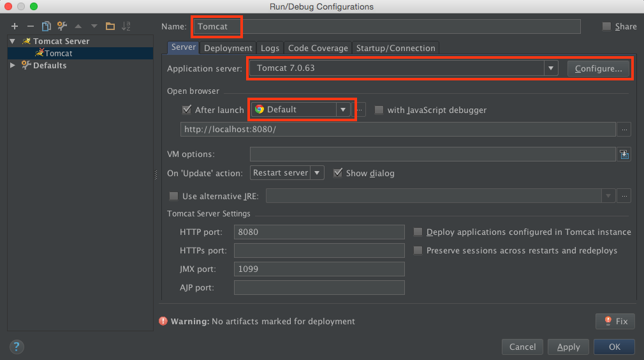Viewport: 644px width, 360px height.
Task: Click the Defaults wrench icon in tree
Action: (x=26, y=65)
